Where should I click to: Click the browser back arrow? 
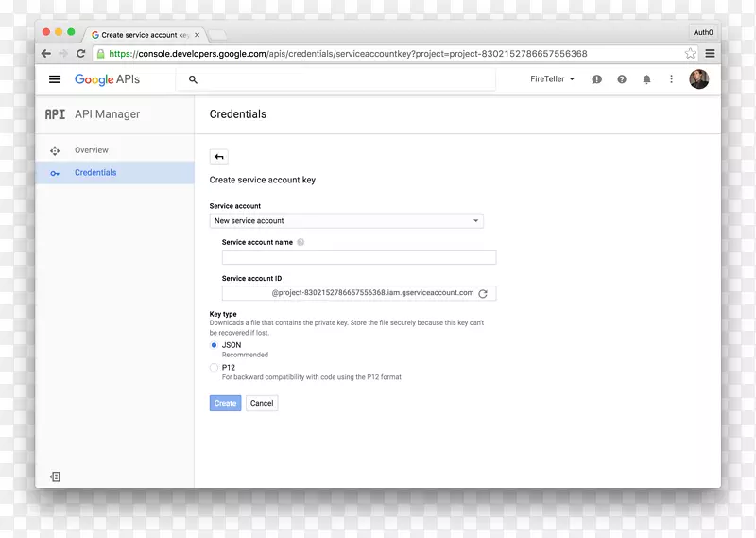[x=46, y=54]
